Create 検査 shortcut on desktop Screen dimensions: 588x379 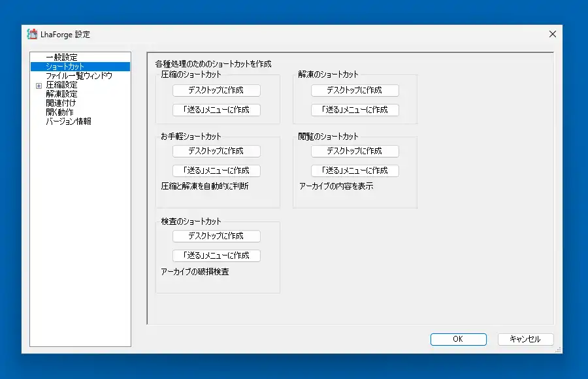click(x=216, y=236)
